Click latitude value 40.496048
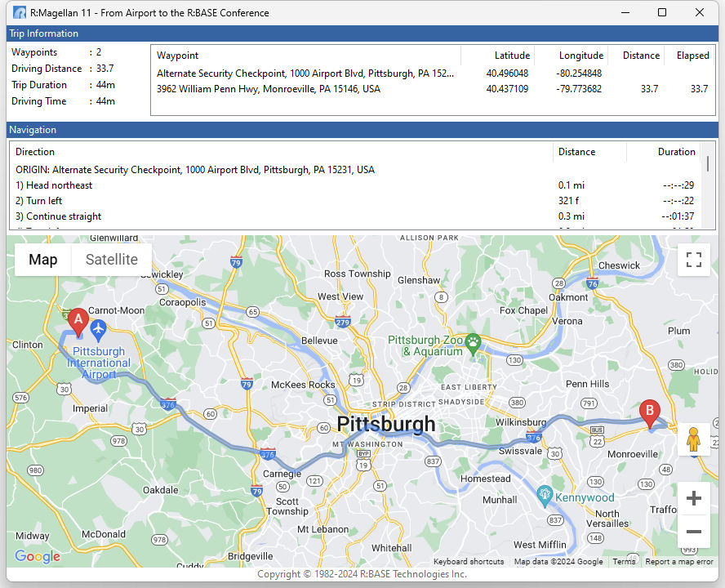The image size is (725, 588). (x=507, y=73)
